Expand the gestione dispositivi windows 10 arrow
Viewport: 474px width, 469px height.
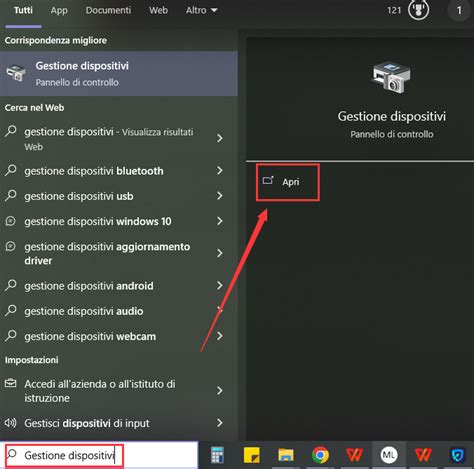point(219,221)
